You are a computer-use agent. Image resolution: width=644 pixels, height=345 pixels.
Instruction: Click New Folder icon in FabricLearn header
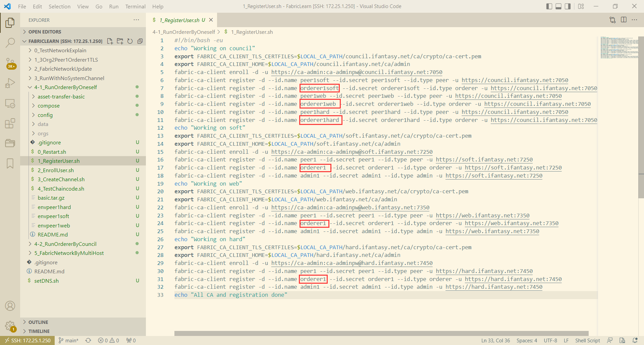coord(120,41)
